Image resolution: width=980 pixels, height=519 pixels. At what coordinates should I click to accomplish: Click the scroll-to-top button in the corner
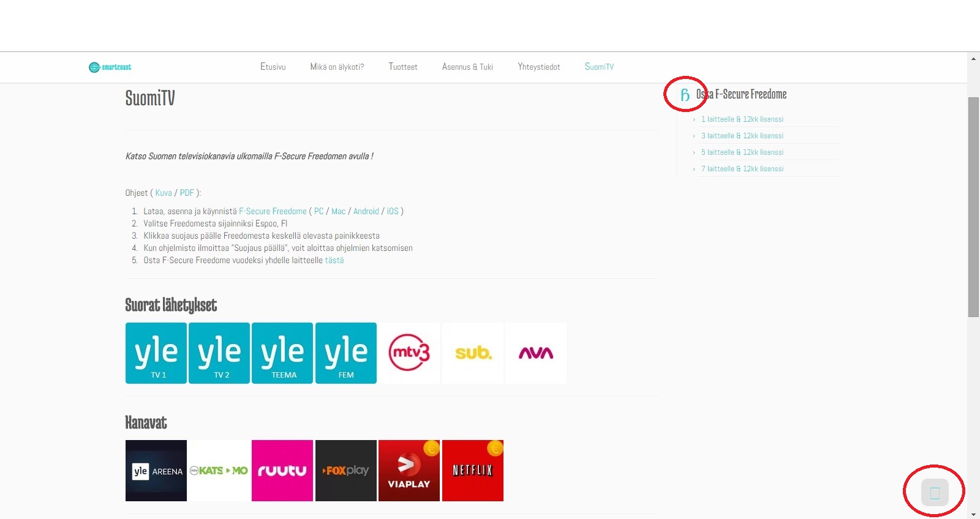coord(935,493)
